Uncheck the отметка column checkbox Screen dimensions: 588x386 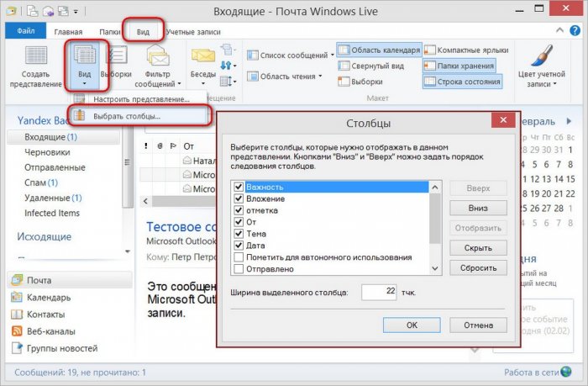click(239, 210)
